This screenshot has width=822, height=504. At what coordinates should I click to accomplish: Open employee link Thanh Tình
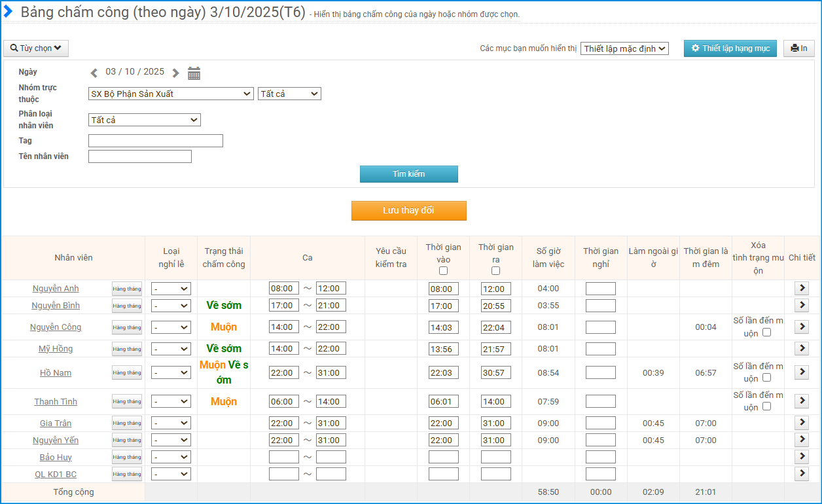point(56,401)
